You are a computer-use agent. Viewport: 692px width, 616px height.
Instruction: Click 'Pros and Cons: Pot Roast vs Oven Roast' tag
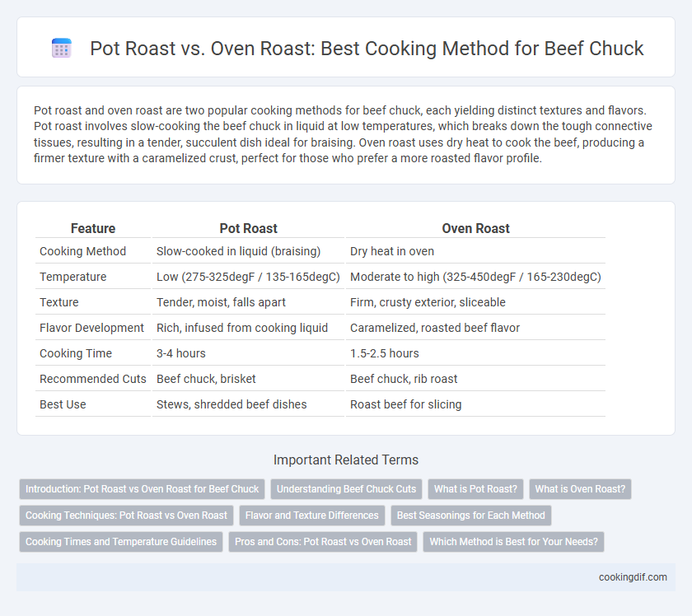323,541
